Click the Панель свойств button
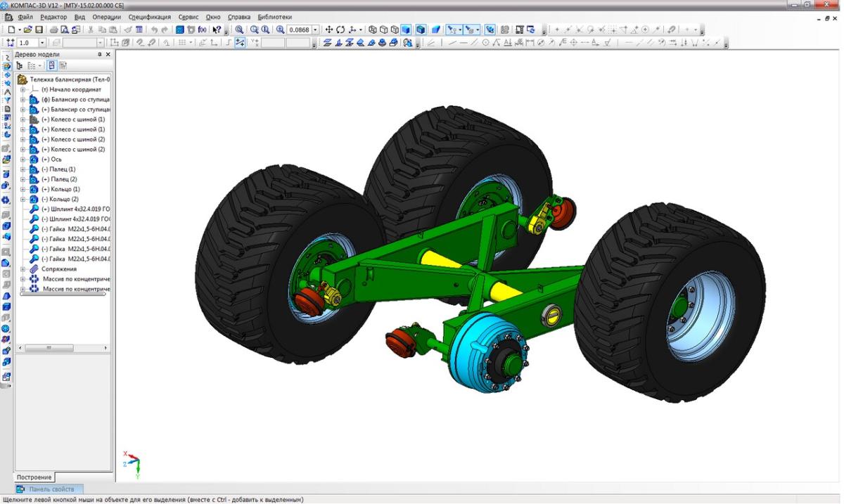 [x=49, y=489]
